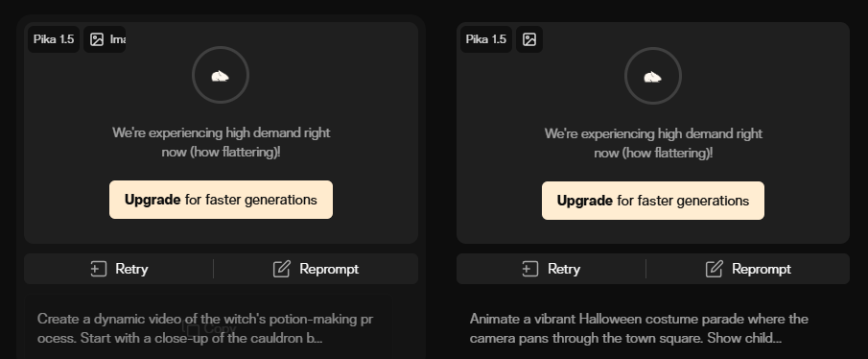The width and height of the screenshot is (868, 359).
Task: Click the left card's loading rabbit spinner
Action: click(221, 75)
